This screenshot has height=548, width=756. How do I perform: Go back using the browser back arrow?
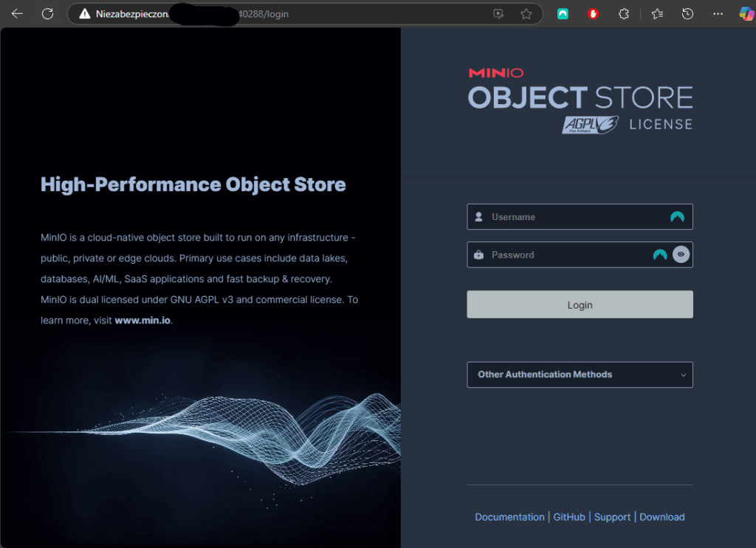click(x=18, y=14)
